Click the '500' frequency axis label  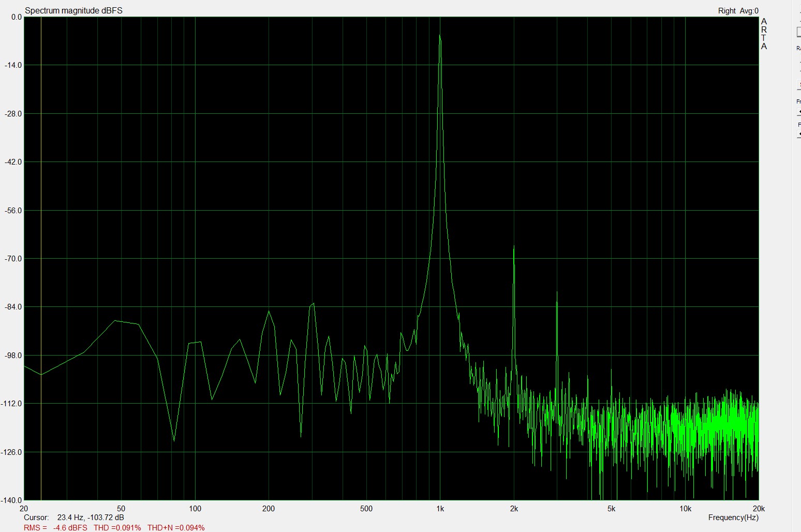click(x=366, y=508)
